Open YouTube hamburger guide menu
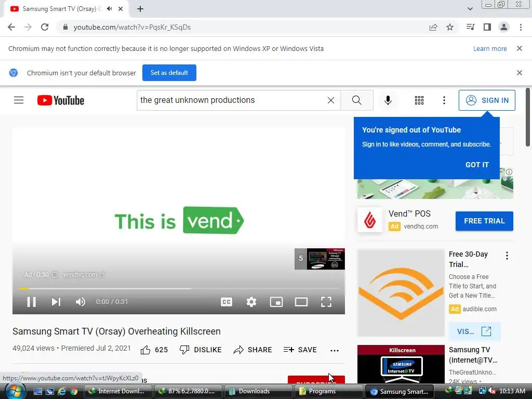Viewport: 532px width, 399px height. (x=19, y=100)
